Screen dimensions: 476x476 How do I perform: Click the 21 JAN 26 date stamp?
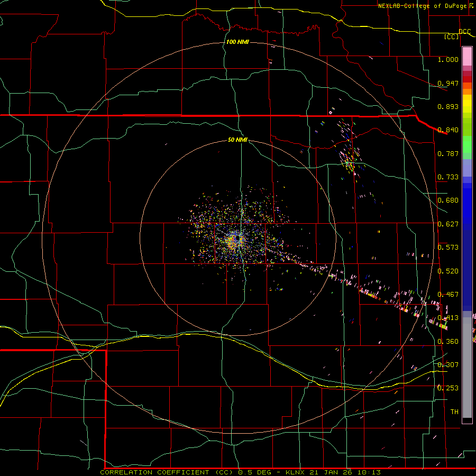(331, 472)
